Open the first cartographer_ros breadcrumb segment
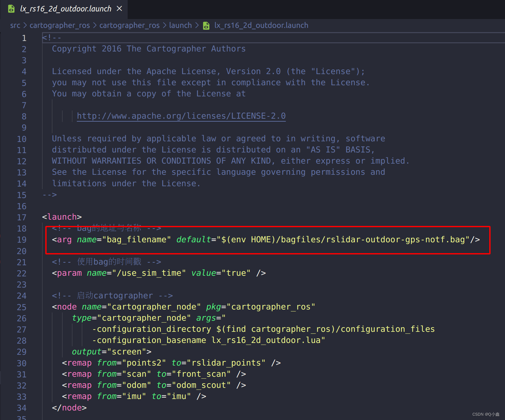This screenshot has height=420, width=505. point(60,26)
